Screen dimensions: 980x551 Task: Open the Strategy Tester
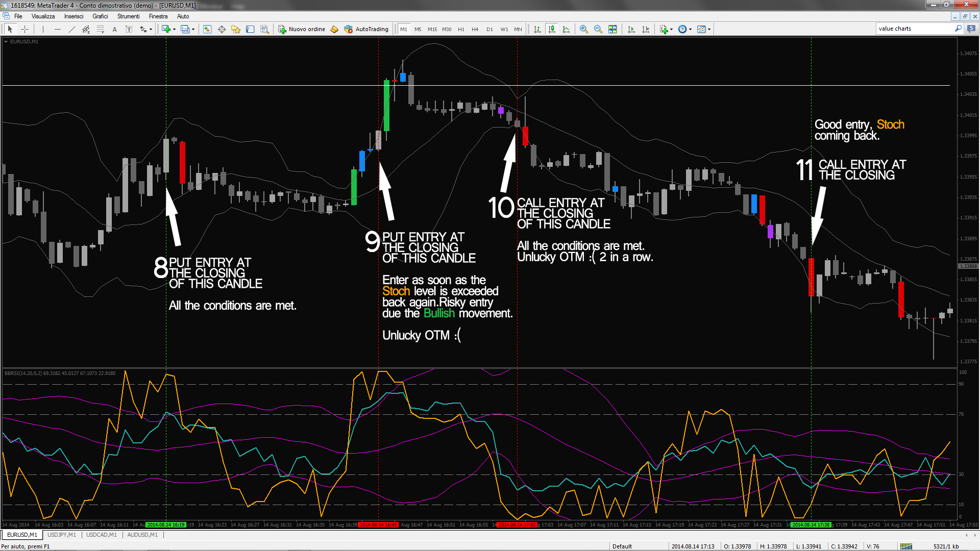coord(264,29)
